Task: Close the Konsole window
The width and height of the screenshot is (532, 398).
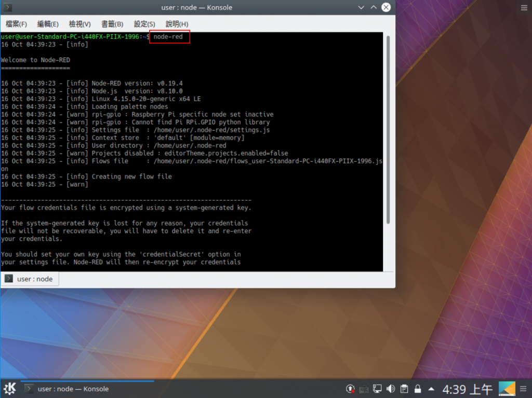Action: [x=386, y=7]
